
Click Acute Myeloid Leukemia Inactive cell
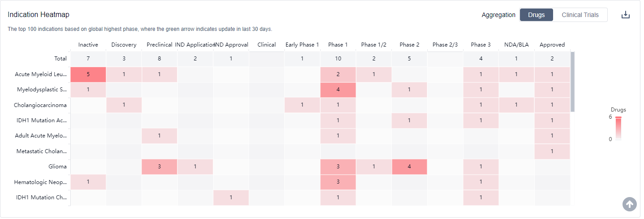88,74
